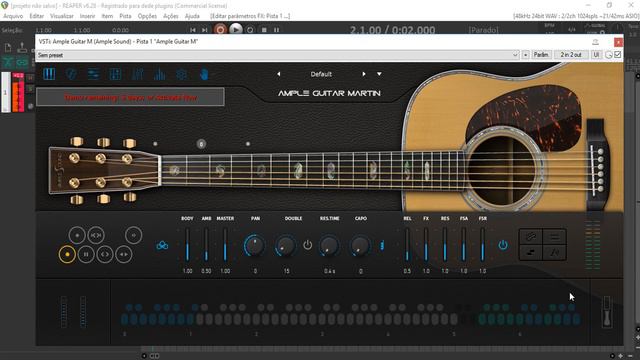
Task: Toggle the Double guitar power button
Action: click(x=307, y=245)
